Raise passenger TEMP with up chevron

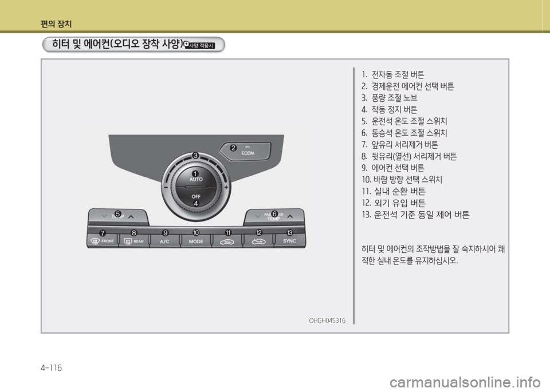click(x=289, y=216)
